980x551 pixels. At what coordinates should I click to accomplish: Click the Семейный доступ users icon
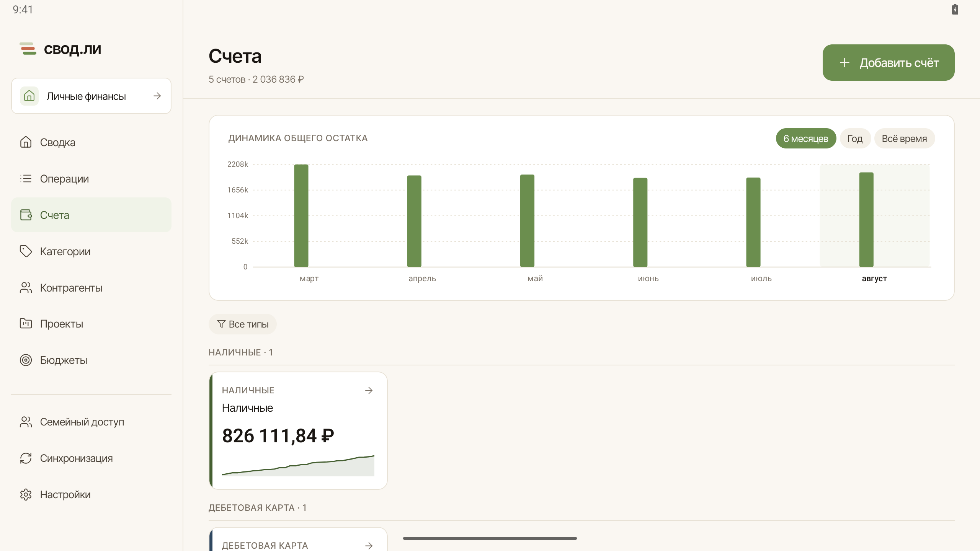(x=26, y=422)
